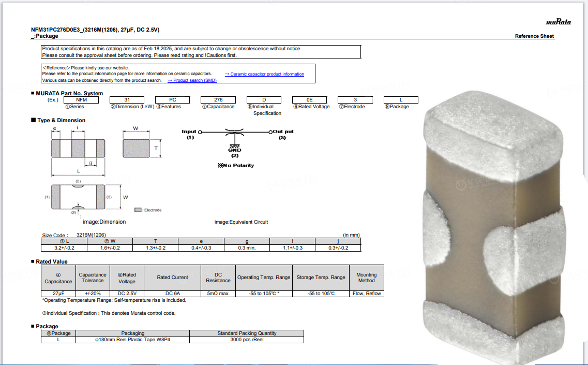This screenshot has width=588, height=365.
Task: Click the Input (1) terminal circle
Action: click(x=200, y=132)
